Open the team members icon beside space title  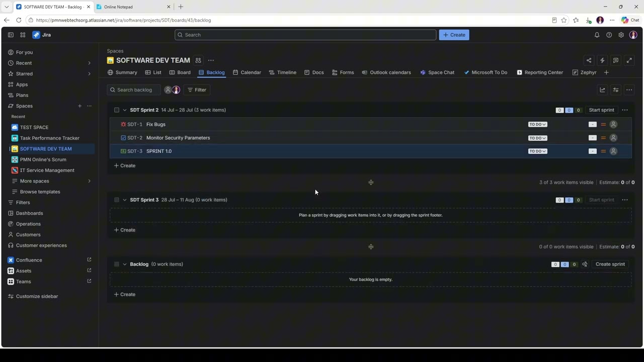tap(198, 60)
